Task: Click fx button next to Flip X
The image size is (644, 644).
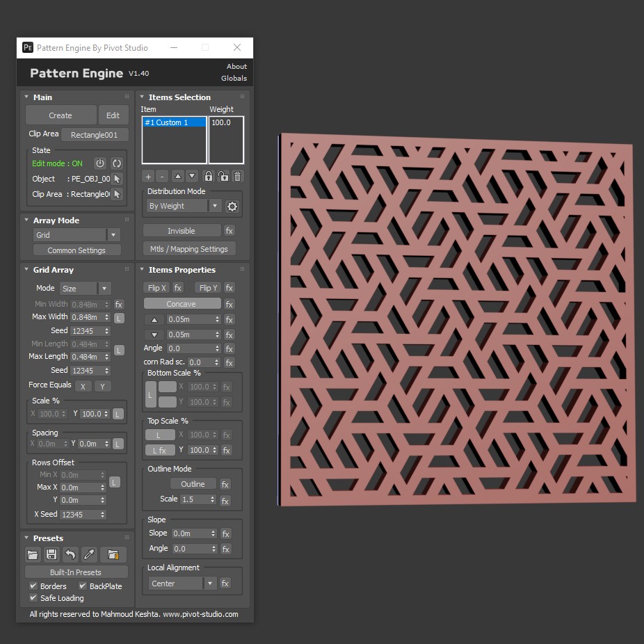Action: coord(177,288)
